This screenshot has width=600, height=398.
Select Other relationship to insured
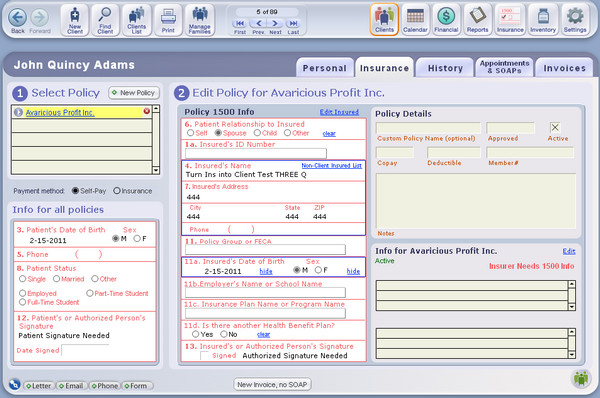tap(287, 133)
